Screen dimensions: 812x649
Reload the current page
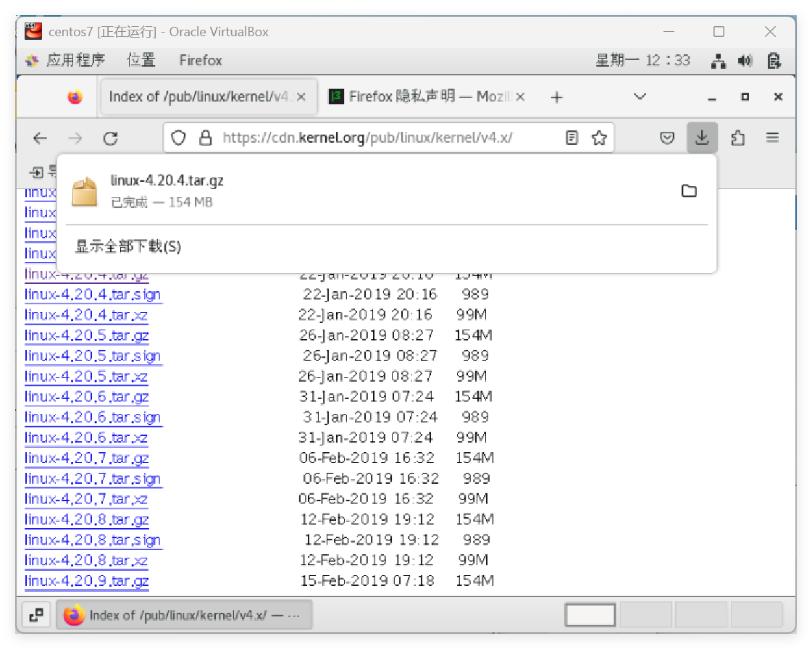coord(110,138)
